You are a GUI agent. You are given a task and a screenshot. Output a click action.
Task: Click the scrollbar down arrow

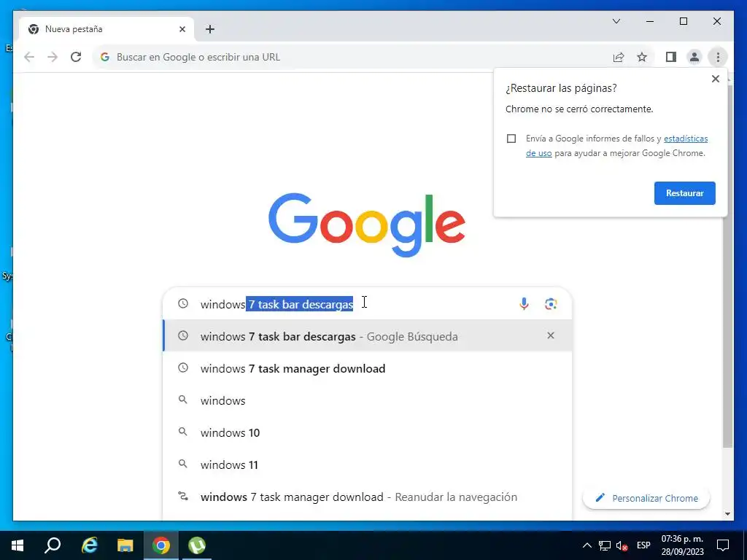pyautogui.click(x=727, y=514)
